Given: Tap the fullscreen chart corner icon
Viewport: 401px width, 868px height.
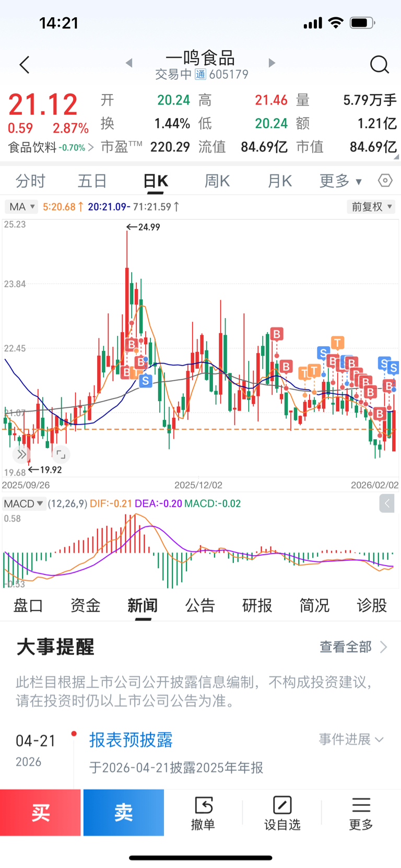Looking at the screenshot, I should [61, 454].
